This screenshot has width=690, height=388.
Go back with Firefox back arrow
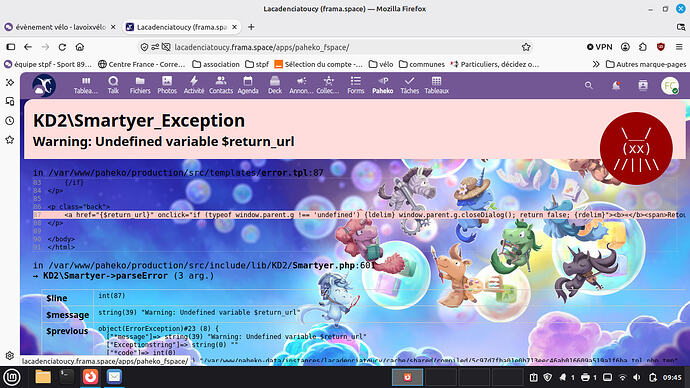click(x=28, y=47)
